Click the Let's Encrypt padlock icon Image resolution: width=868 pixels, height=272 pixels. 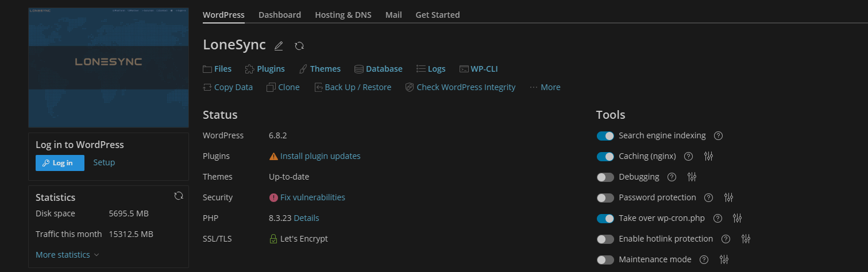coord(273,239)
